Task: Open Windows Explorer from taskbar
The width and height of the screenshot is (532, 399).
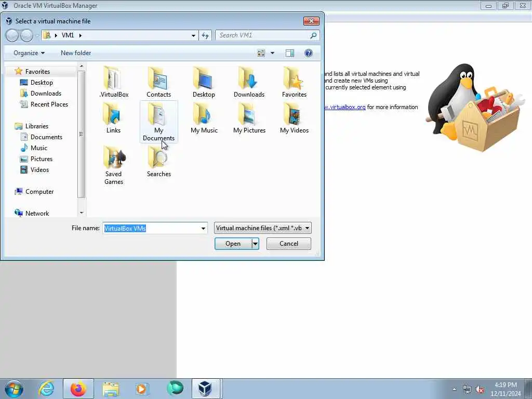Action: [x=111, y=389]
